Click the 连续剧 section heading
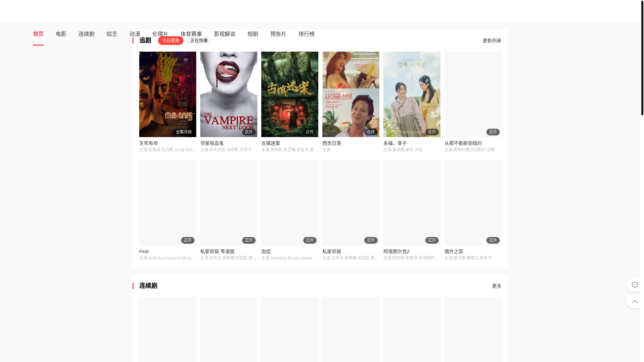The width and height of the screenshot is (644, 362). 148,286
